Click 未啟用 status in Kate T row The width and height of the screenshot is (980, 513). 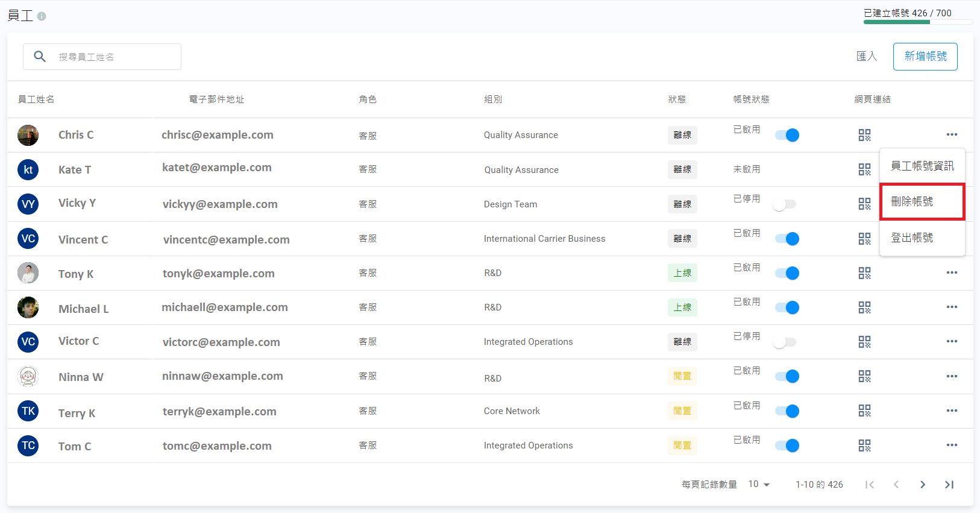coord(747,169)
